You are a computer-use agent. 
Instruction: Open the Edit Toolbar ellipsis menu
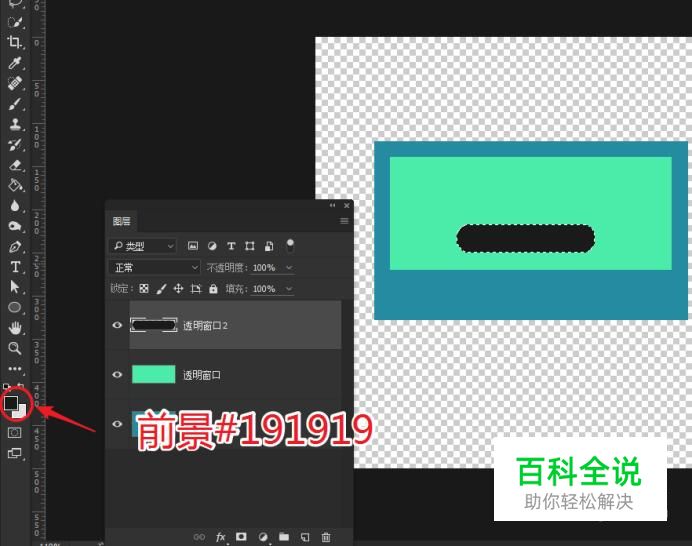(15, 369)
